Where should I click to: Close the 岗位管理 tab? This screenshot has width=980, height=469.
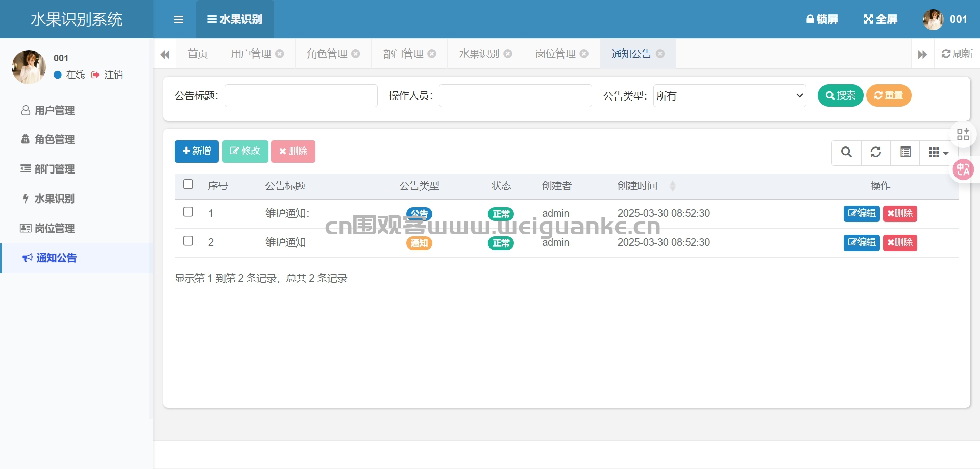pyautogui.click(x=584, y=54)
